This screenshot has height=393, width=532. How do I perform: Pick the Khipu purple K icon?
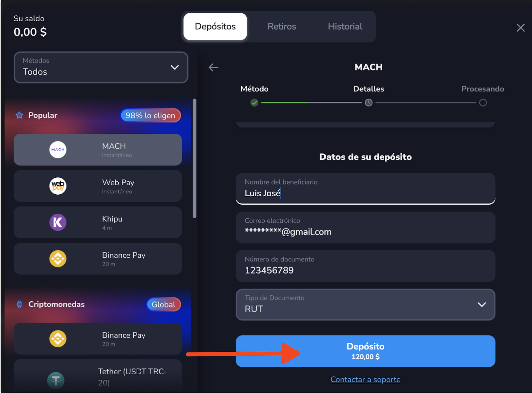[58, 222]
